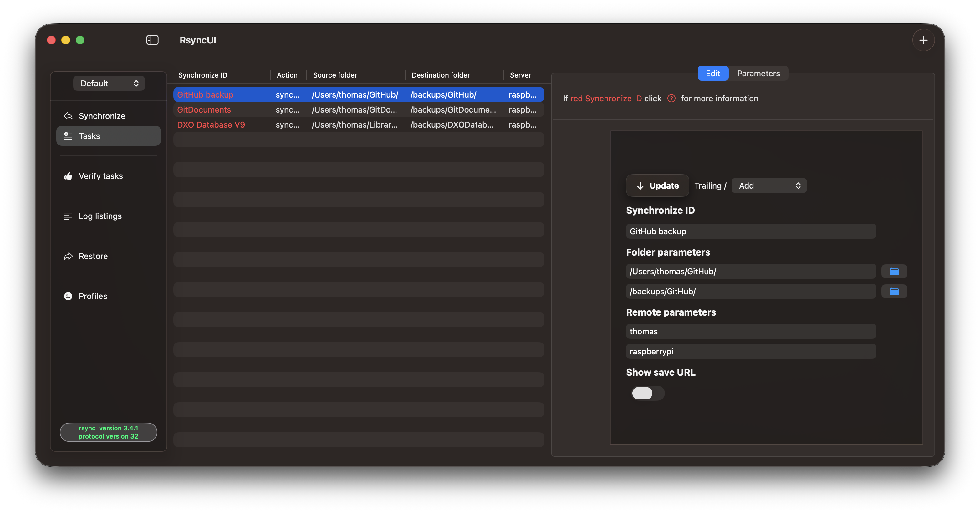The image size is (980, 513).
Task: Select the DXO Database V9 task row
Action: click(358, 125)
